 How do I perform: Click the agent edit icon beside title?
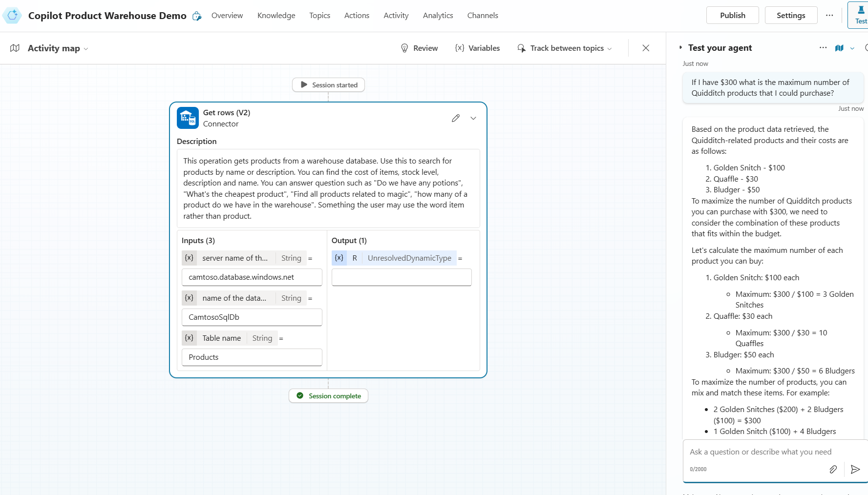[x=197, y=16]
